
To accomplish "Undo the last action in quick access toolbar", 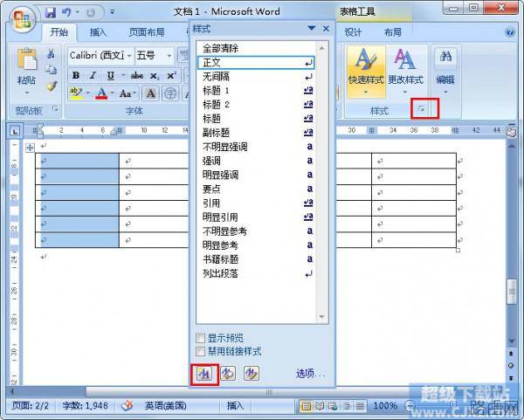I will click(66, 12).
